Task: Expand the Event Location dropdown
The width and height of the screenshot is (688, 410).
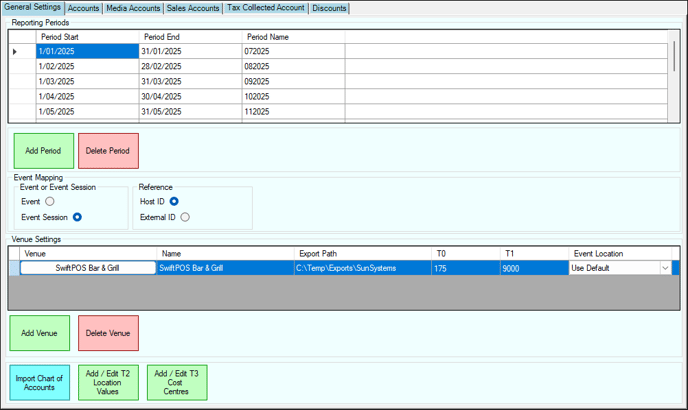Action: [665, 268]
